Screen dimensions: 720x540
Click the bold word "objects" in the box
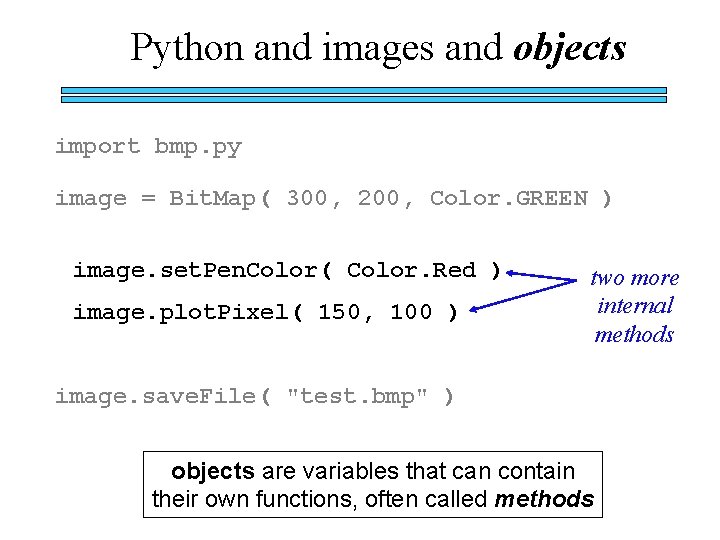tap(211, 471)
